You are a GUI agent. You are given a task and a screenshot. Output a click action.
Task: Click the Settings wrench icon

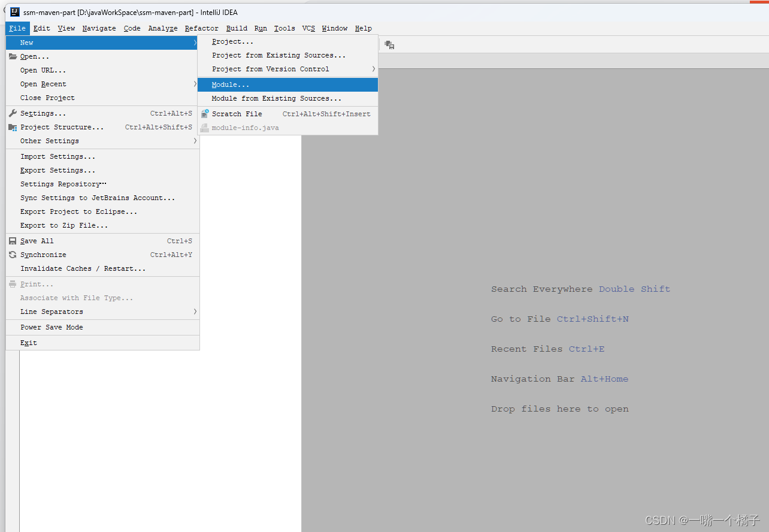tap(13, 113)
